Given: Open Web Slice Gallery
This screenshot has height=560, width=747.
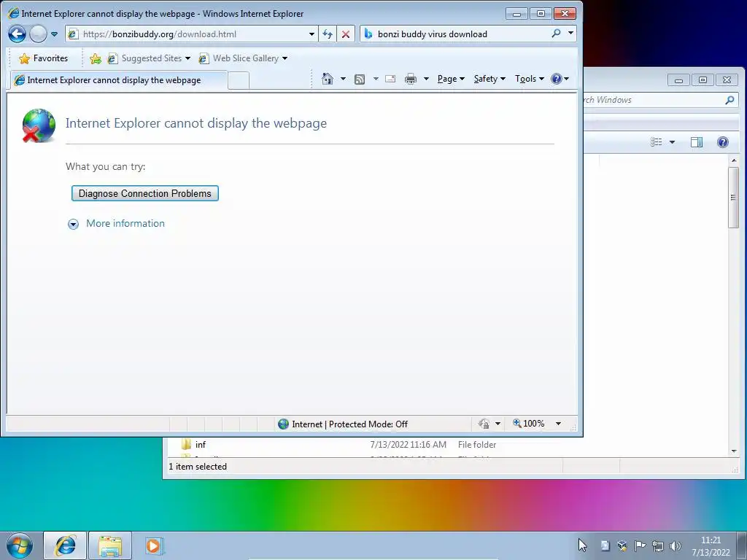Looking at the screenshot, I should click(x=244, y=58).
